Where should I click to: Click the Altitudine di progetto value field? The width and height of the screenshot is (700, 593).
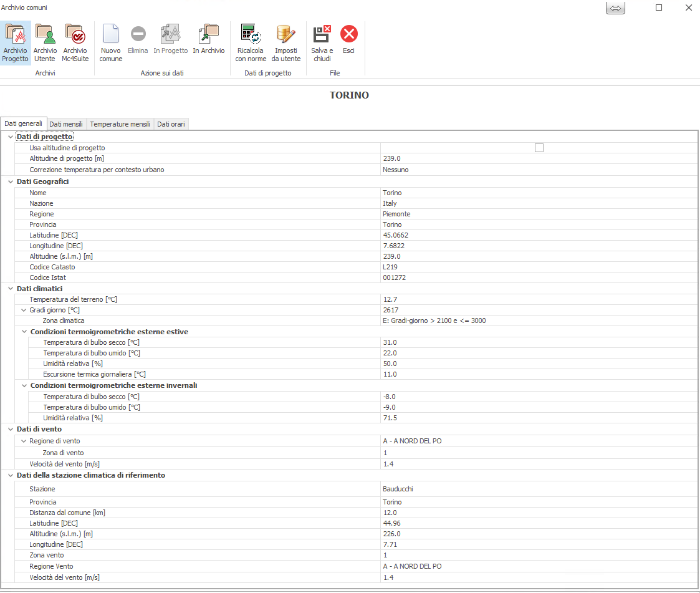coord(539,158)
